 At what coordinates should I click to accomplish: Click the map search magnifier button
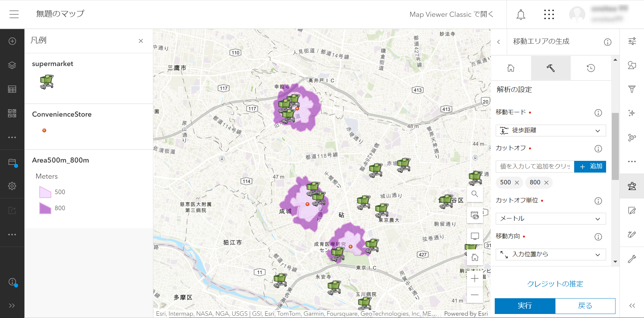coord(475,194)
